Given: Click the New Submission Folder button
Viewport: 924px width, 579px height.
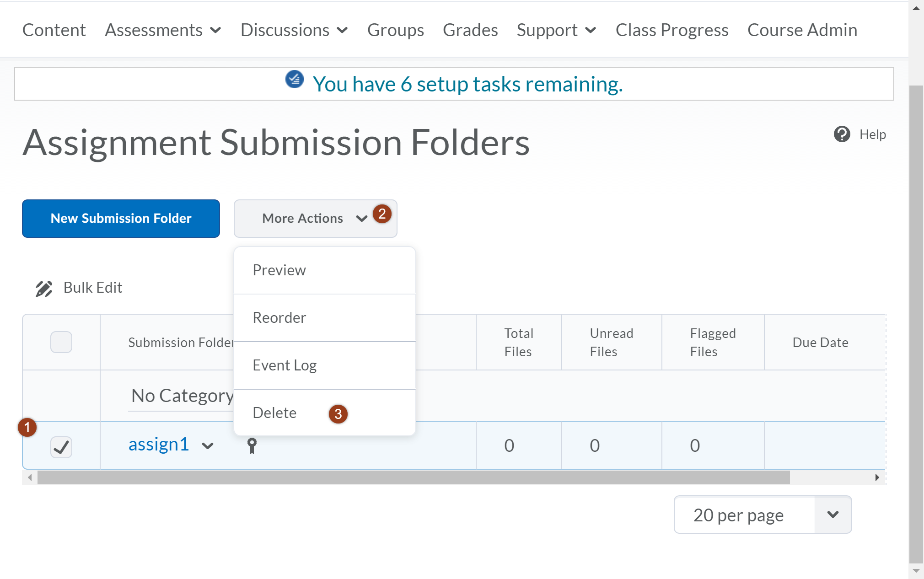Looking at the screenshot, I should 121,219.
